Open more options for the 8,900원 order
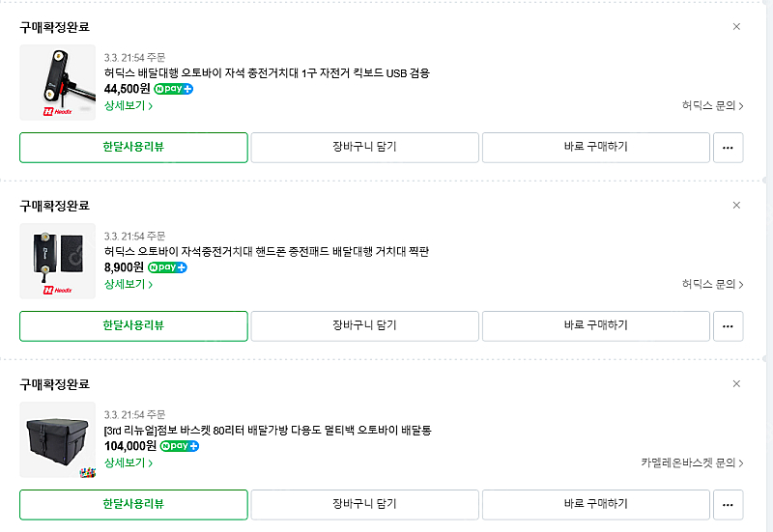The height and width of the screenshot is (532, 773). click(x=728, y=326)
